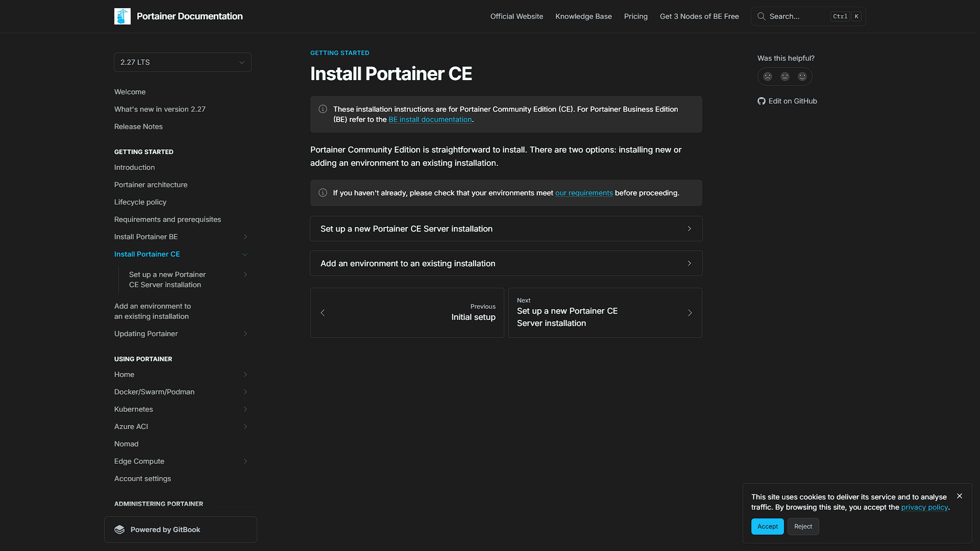The width and height of the screenshot is (980, 551).
Task: Focus the Search input field
Action: (808, 16)
